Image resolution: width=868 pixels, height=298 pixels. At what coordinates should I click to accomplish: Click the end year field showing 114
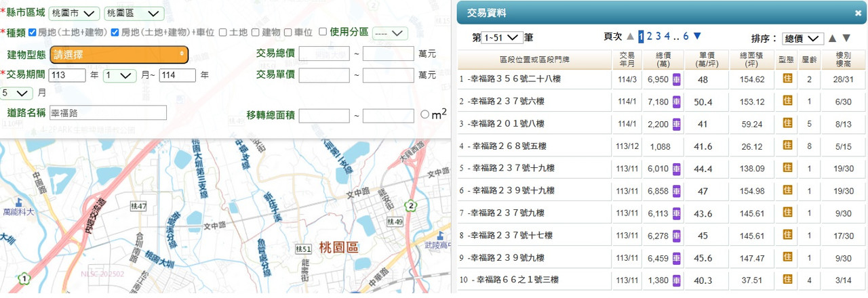click(x=178, y=75)
